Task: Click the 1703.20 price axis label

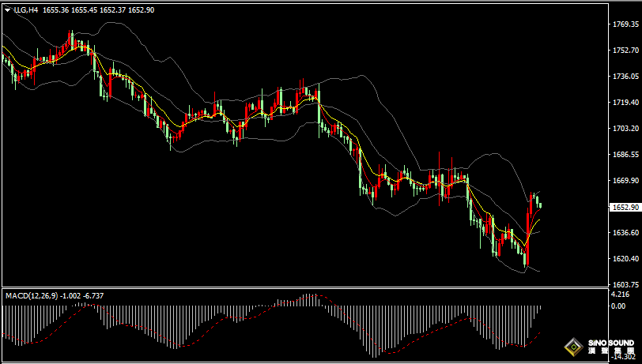Action: 625,129
